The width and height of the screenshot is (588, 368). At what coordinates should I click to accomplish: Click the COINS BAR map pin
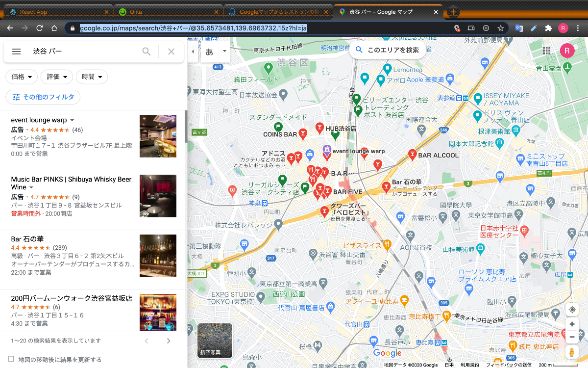(x=303, y=133)
